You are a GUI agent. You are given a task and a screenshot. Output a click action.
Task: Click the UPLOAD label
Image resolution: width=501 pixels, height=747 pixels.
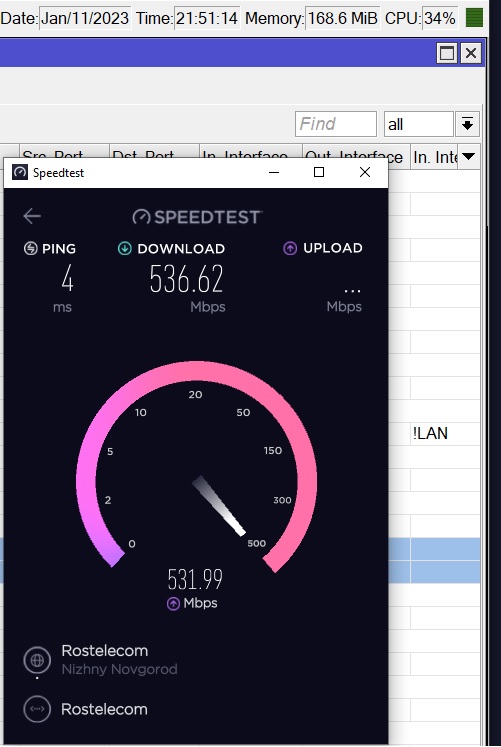(x=333, y=248)
